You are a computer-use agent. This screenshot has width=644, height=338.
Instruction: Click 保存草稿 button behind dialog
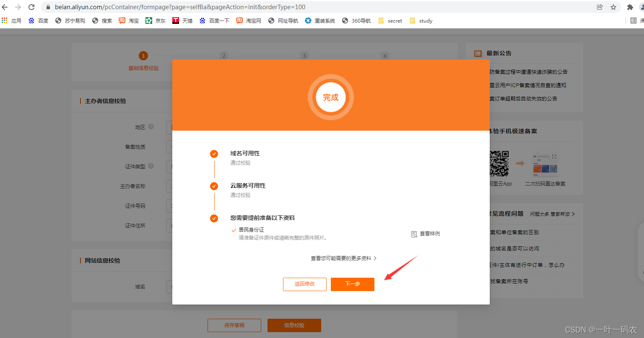(234, 325)
